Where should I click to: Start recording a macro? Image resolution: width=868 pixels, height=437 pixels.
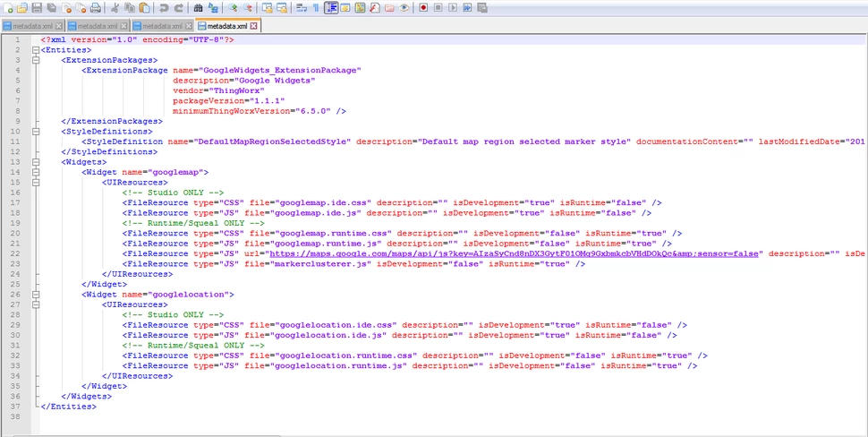(423, 8)
